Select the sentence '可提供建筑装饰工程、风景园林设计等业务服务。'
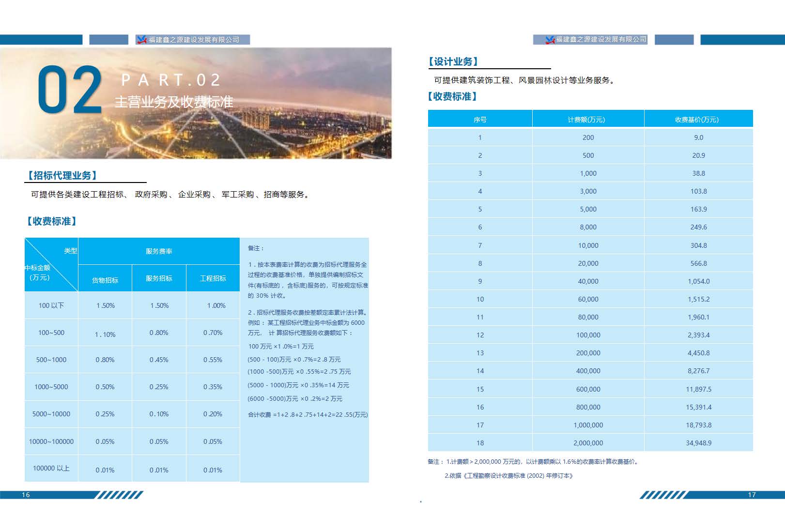This screenshot has height=532, width=785. (x=526, y=80)
